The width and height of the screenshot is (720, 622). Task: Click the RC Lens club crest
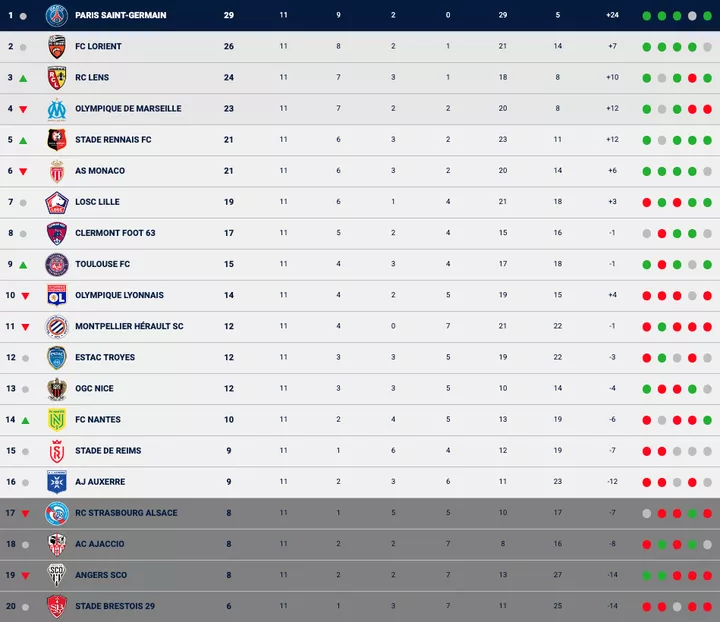(x=56, y=78)
